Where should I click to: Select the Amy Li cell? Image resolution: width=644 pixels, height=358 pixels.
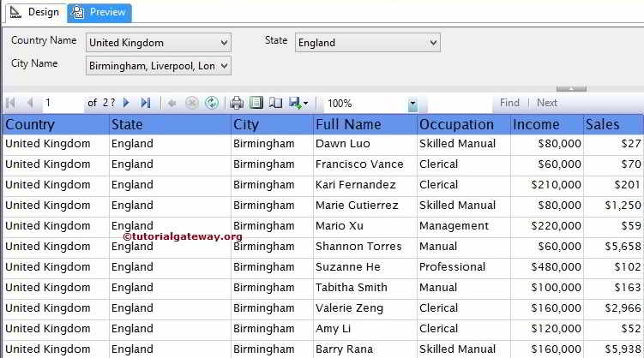(x=365, y=329)
